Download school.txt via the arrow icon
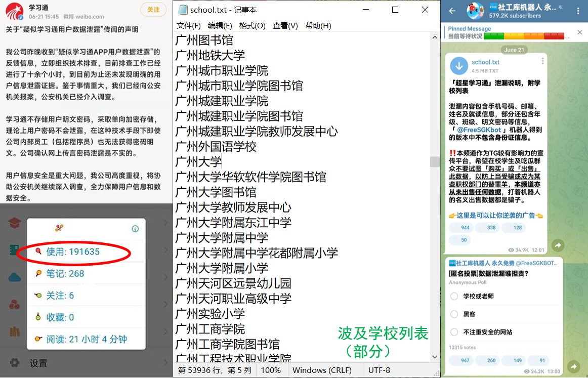This screenshot has width=588, height=378. click(x=459, y=66)
